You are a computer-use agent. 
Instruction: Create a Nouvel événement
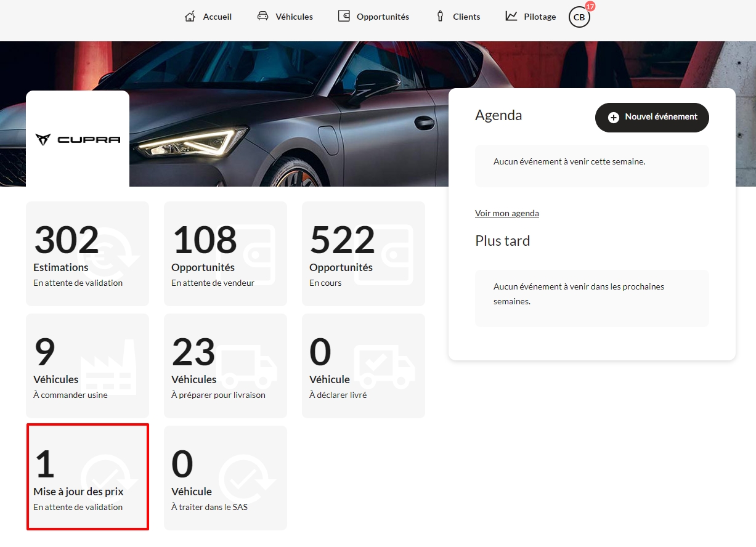tap(652, 117)
